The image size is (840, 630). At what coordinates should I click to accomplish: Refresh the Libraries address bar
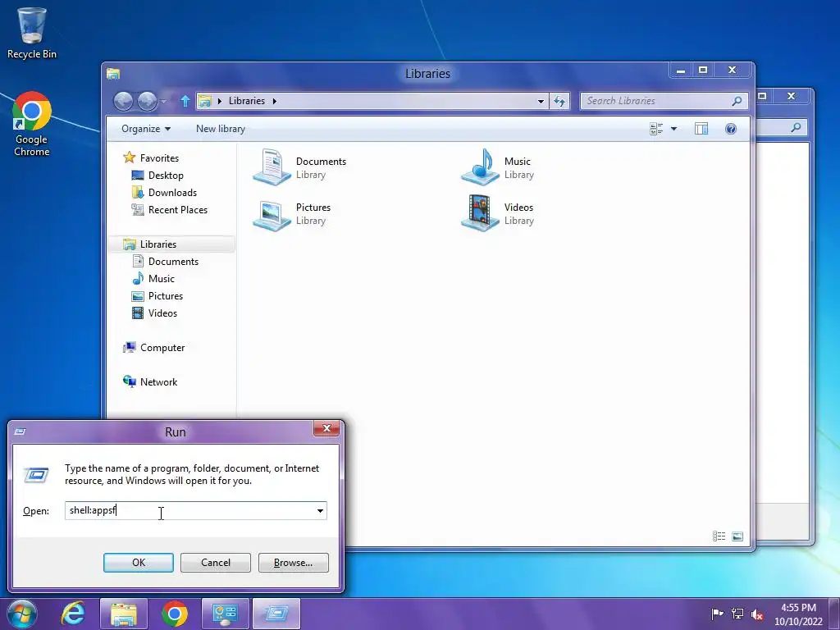pyautogui.click(x=559, y=101)
